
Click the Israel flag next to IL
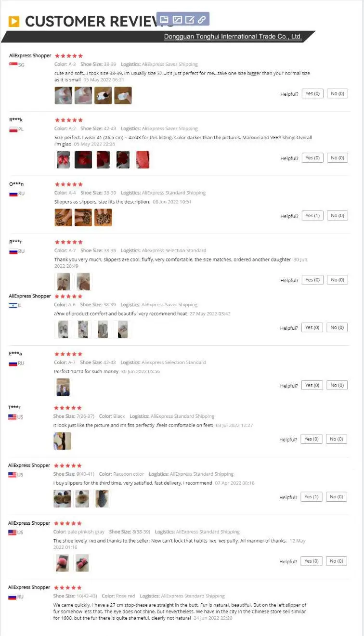tap(13, 305)
